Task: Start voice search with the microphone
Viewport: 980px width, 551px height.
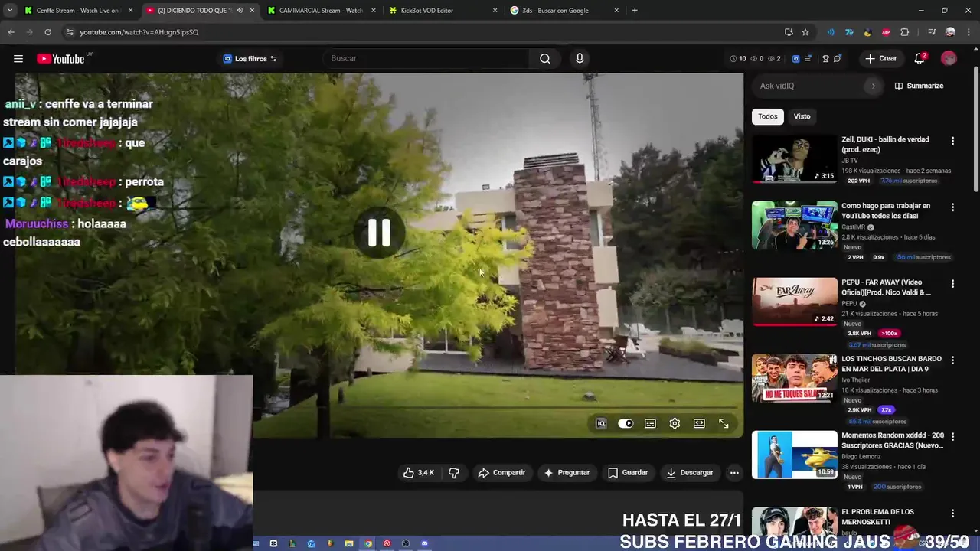Action: tap(580, 59)
